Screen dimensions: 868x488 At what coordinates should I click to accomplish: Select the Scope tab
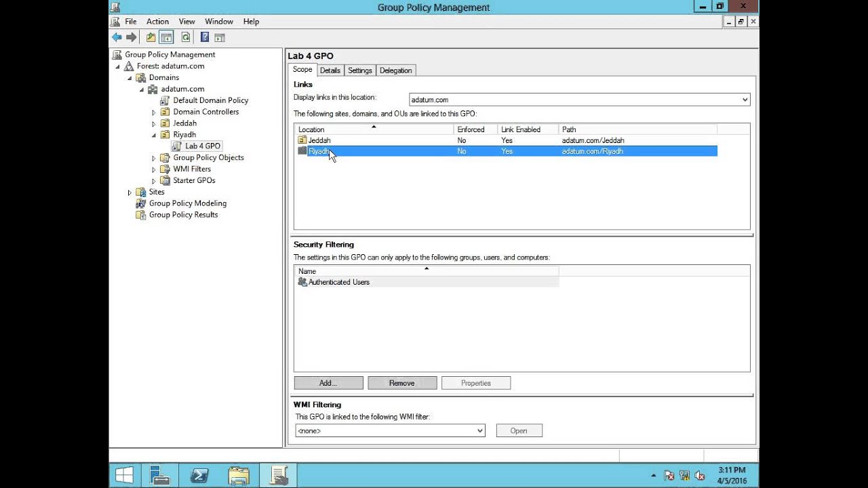[x=302, y=70]
